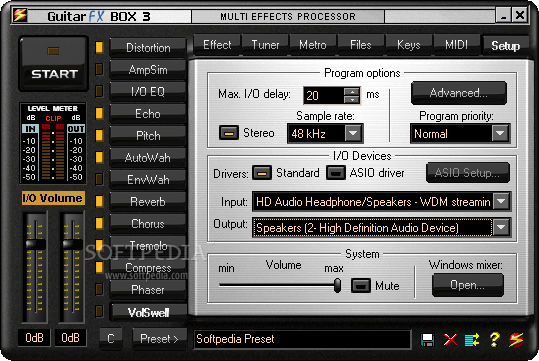Click the Advanced... button
This screenshot has height=361, width=539.
(x=459, y=93)
